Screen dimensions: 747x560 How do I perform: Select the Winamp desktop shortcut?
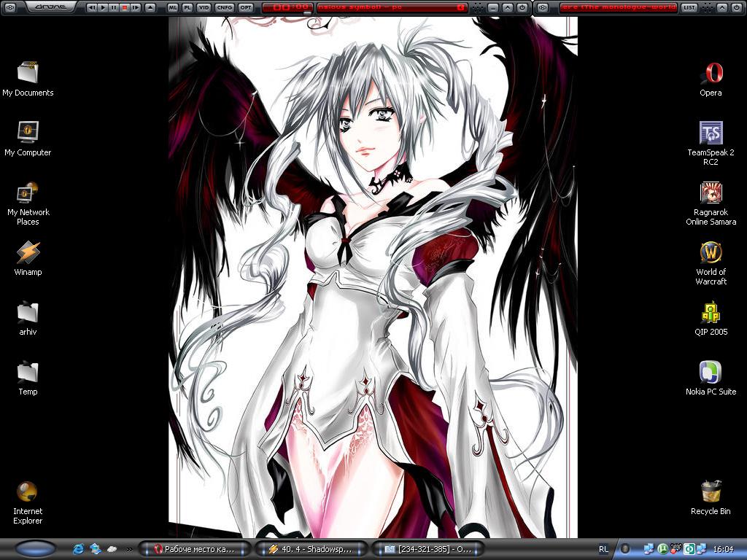28,259
